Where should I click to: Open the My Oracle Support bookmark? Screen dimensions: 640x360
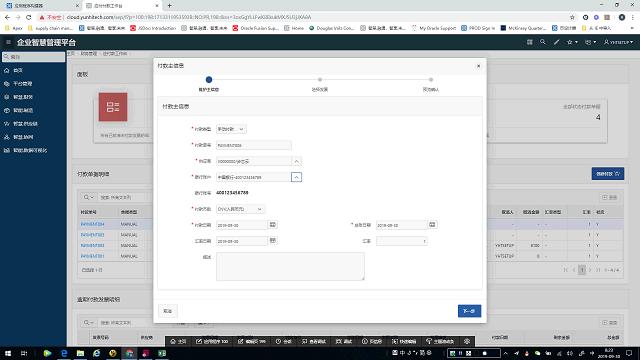(434, 28)
